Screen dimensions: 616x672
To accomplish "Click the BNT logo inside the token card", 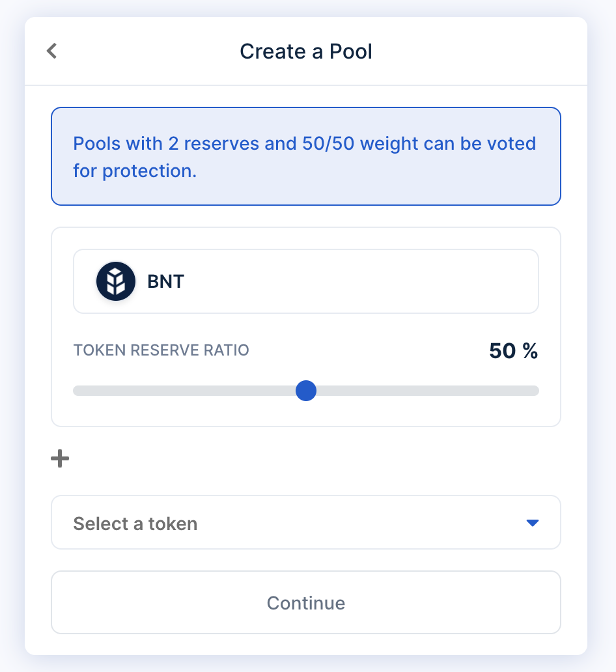I will (x=116, y=281).
